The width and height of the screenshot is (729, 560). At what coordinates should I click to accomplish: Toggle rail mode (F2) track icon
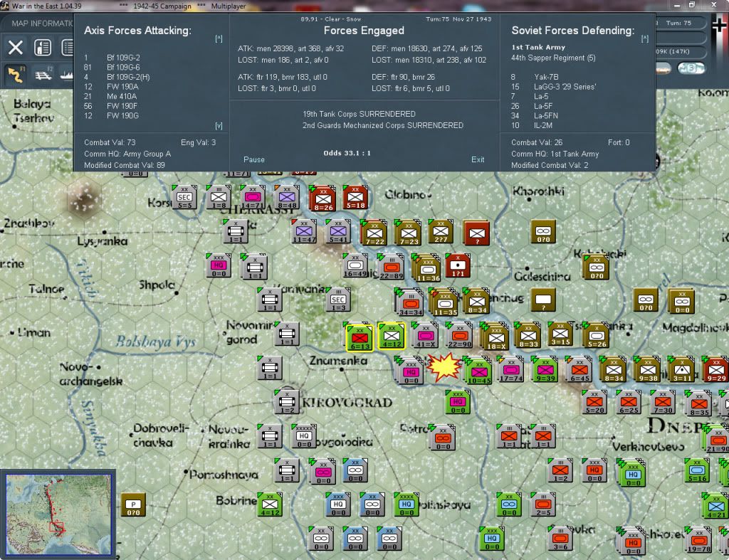[x=43, y=74]
